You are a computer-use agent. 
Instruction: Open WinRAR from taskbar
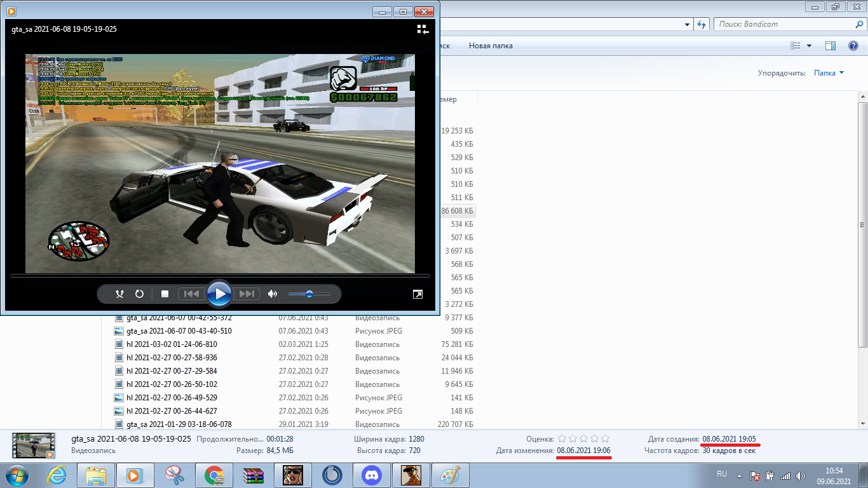coord(253,475)
